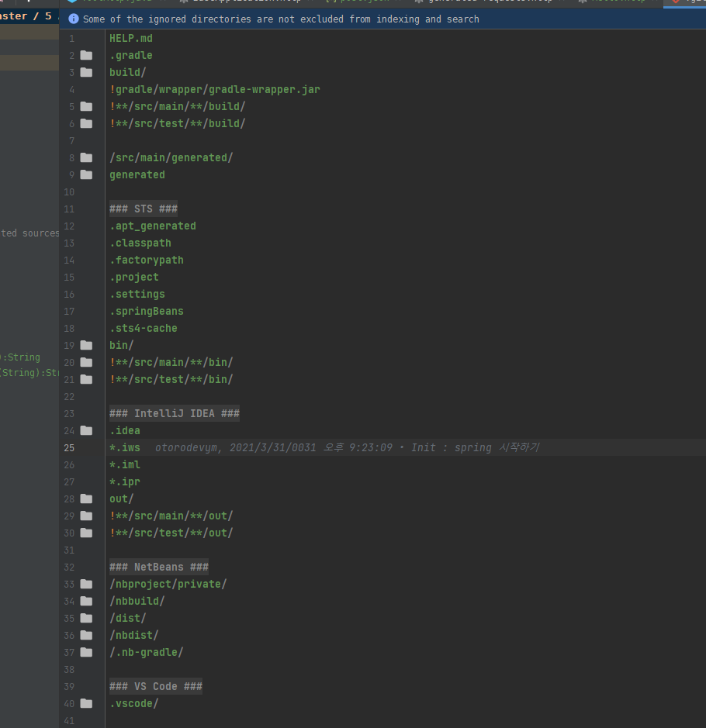Click the .project entry
This screenshot has height=728, width=706.
click(134, 278)
